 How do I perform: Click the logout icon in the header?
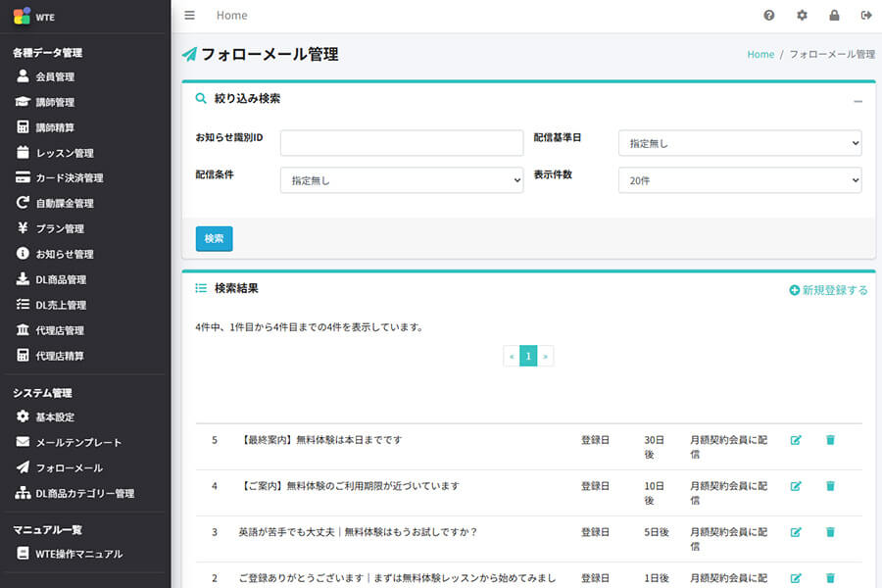pos(866,15)
